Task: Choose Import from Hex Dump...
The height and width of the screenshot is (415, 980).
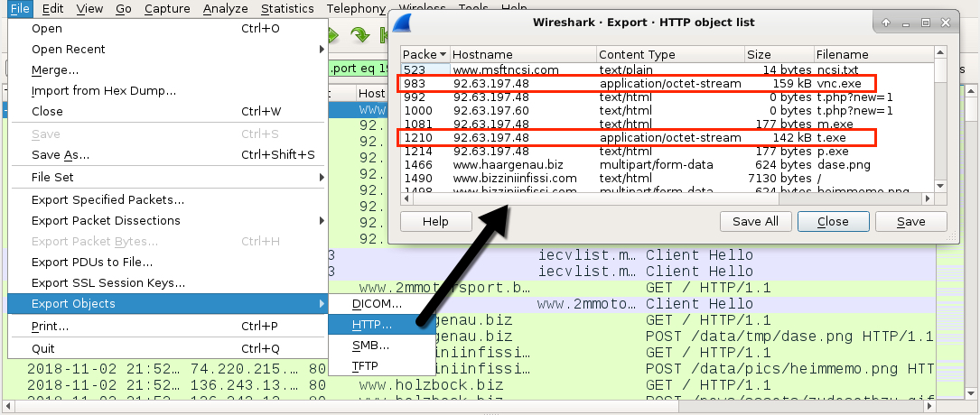Action: 167,91
